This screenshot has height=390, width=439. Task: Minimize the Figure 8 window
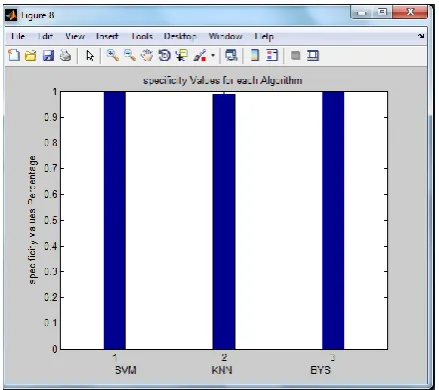(x=362, y=13)
